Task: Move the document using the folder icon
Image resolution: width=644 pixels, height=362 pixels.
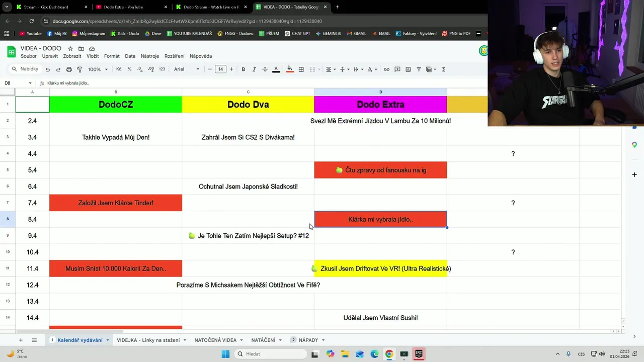Action: pos(81,48)
